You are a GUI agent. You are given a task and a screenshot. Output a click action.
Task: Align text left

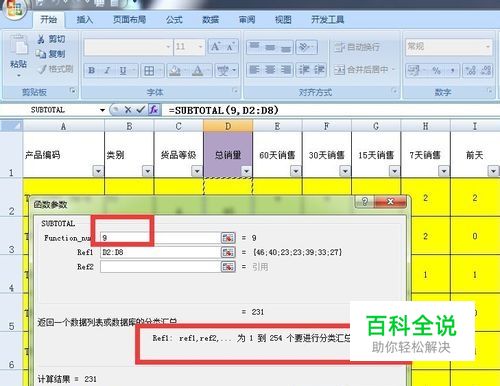pyautogui.click(x=254, y=70)
